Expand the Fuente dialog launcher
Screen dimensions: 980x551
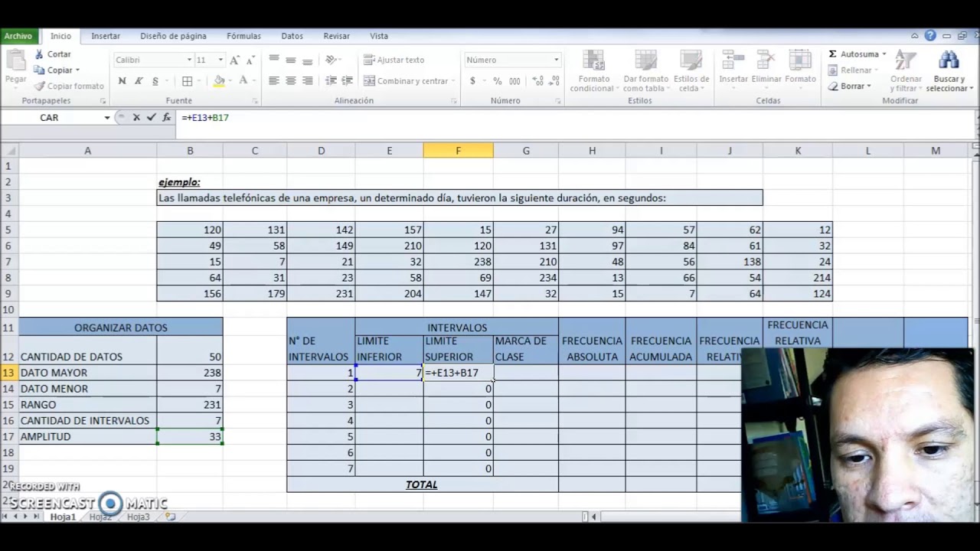point(254,101)
